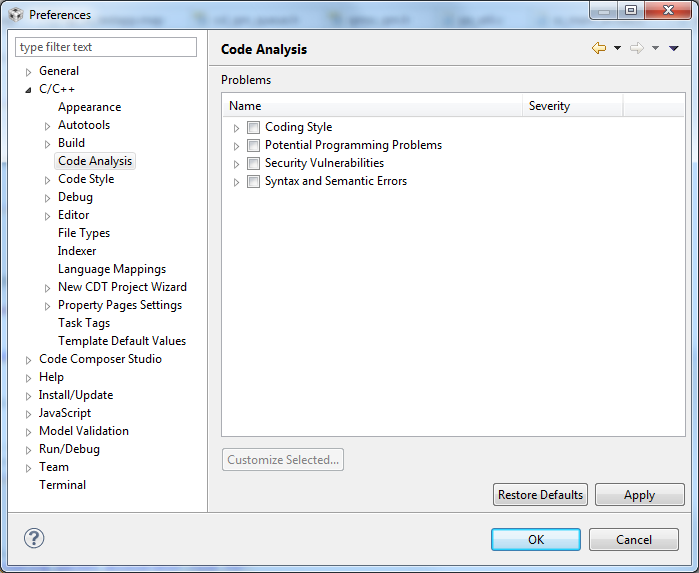Click the help question mark icon
This screenshot has height=573, width=699.
[34, 539]
